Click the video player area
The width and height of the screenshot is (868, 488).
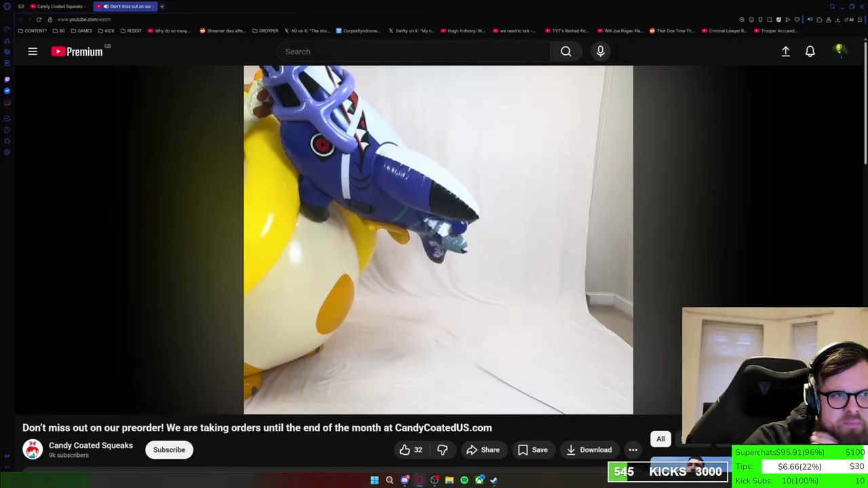438,240
